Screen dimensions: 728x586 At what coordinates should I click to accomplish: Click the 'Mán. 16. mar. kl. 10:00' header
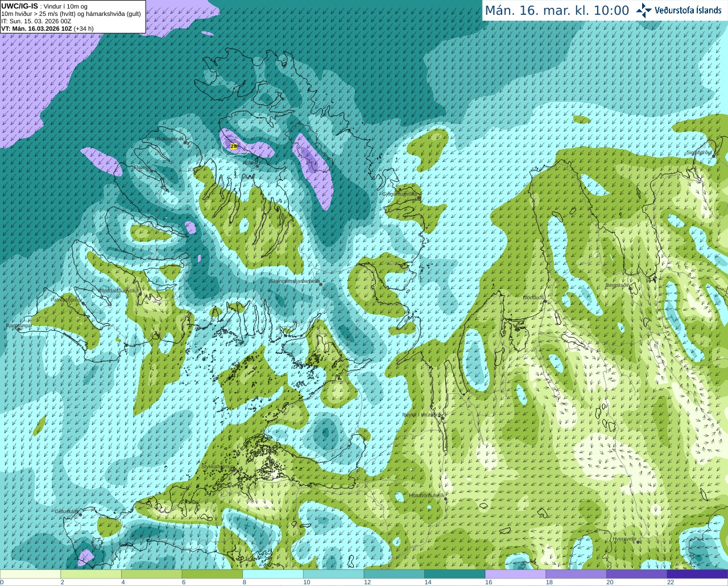coord(557,11)
